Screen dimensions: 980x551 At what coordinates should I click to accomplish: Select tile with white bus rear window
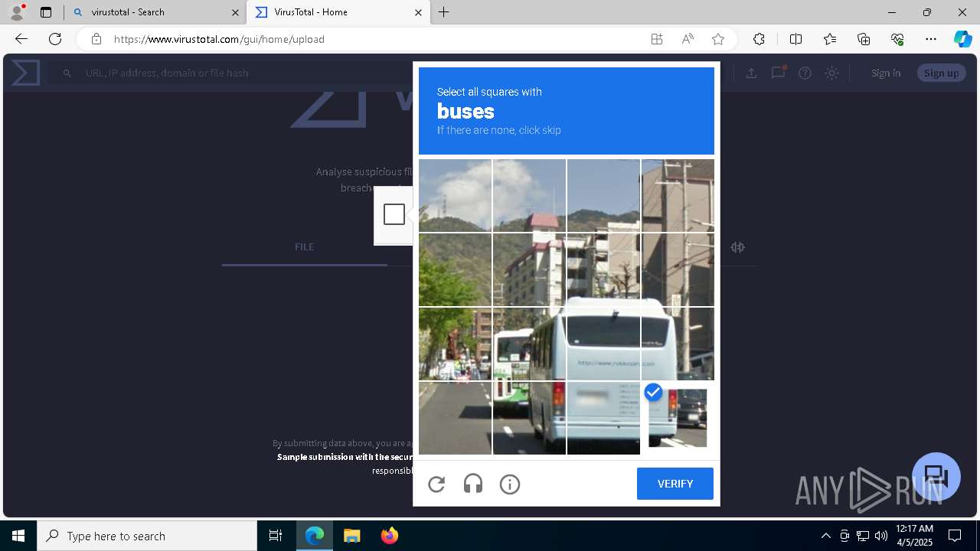click(603, 344)
